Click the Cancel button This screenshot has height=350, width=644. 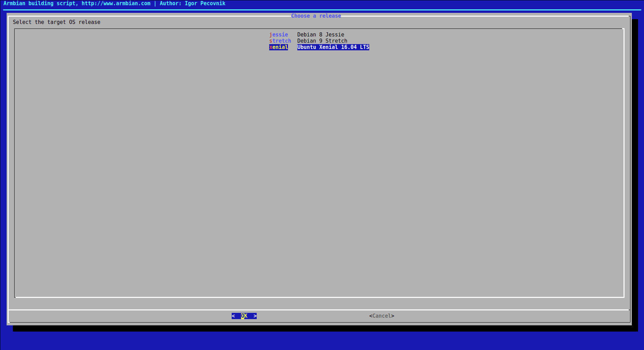click(x=382, y=316)
